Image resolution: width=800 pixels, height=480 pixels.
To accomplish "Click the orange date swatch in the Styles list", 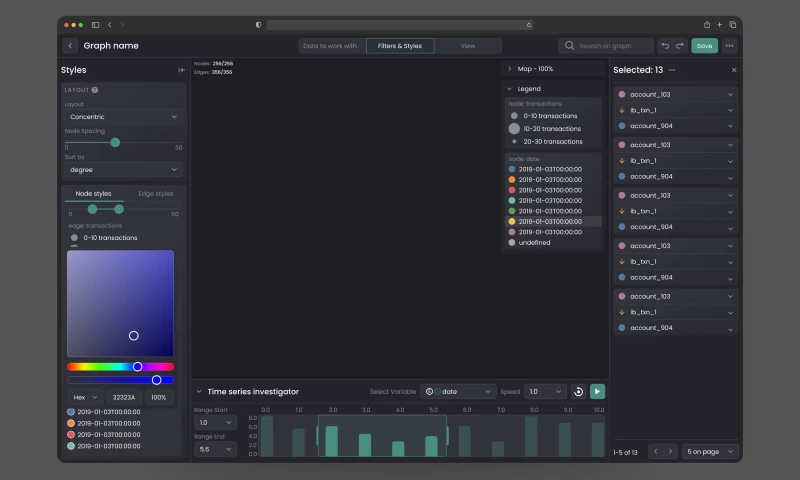I will (71, 423).
